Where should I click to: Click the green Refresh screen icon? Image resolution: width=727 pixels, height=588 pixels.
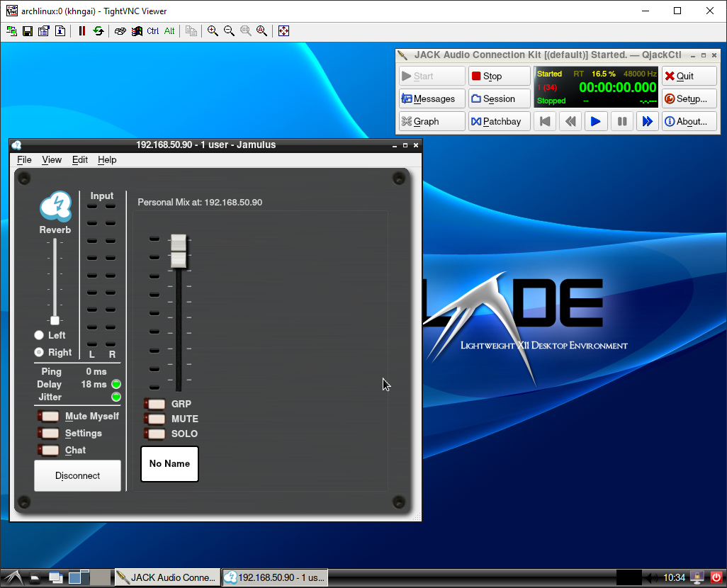98,31
